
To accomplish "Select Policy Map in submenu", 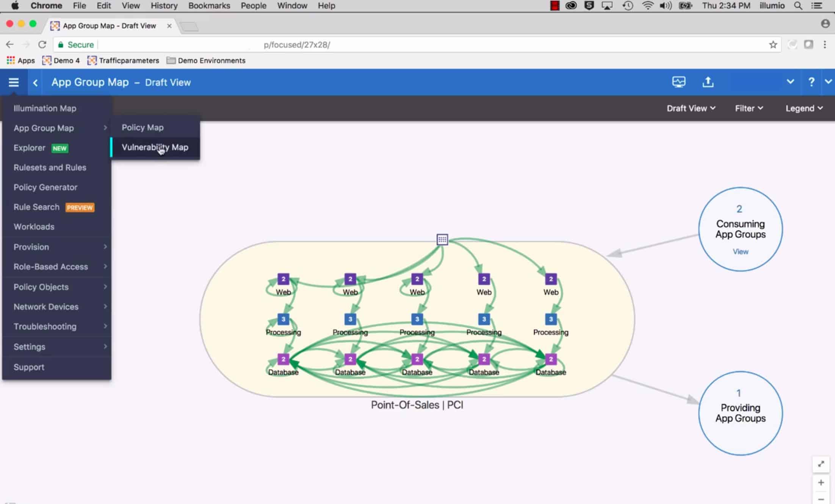I will [x=155, y=128].
